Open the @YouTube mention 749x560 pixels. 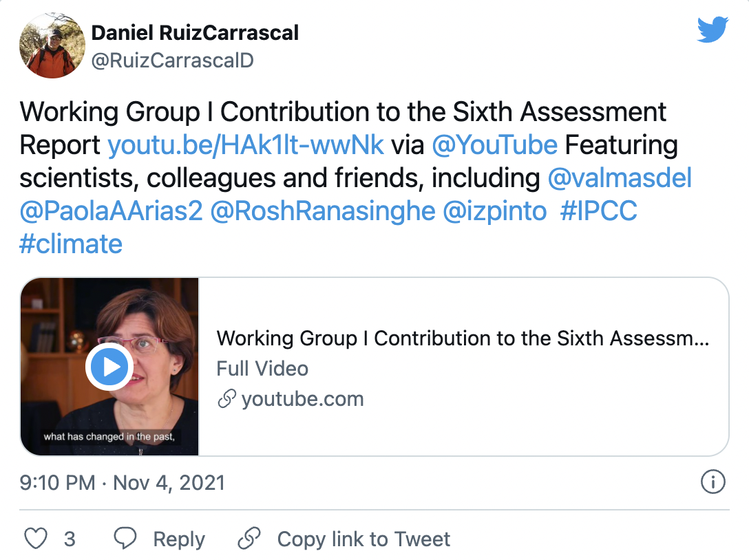pos(494,144)
